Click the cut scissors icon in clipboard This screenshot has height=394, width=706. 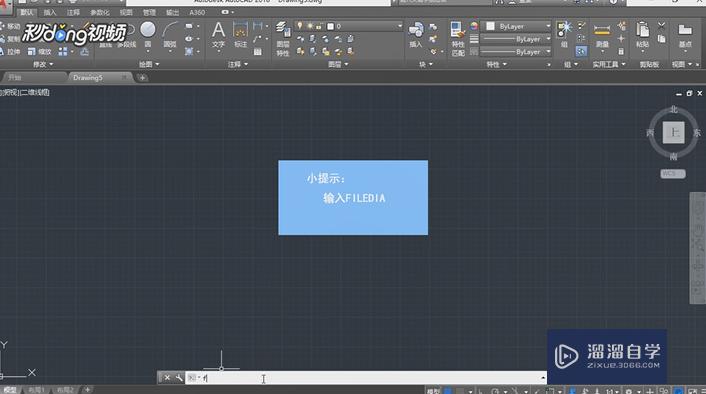point(661,26)
